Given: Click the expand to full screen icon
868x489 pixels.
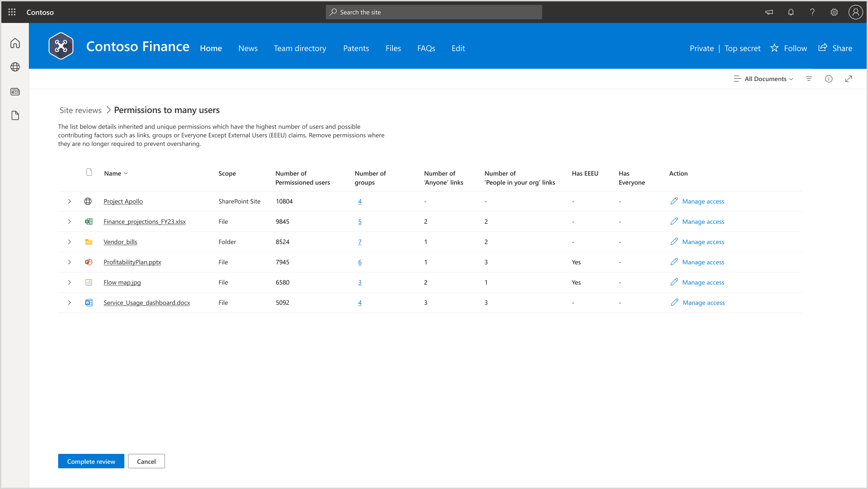Looking at the screenshot, I should [x=848, y=79].
